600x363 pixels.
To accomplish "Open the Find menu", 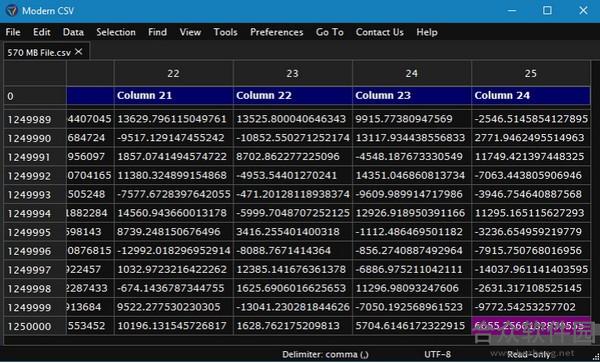I will [157, 32].
